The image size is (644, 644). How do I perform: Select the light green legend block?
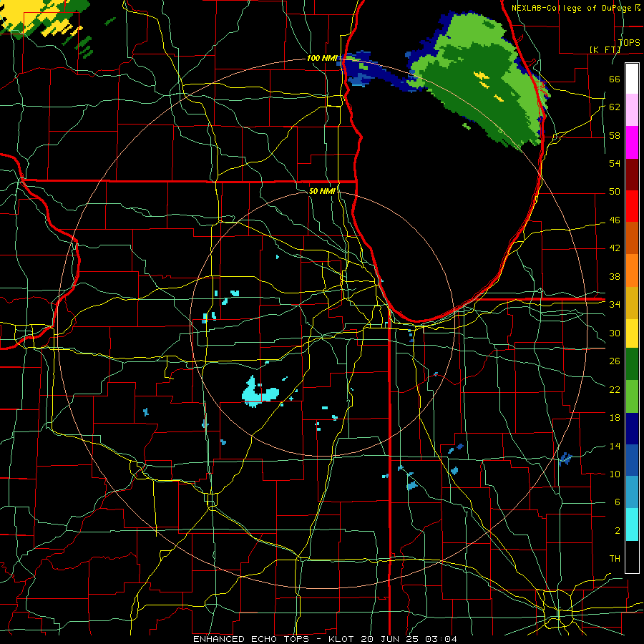click(632, 396)
